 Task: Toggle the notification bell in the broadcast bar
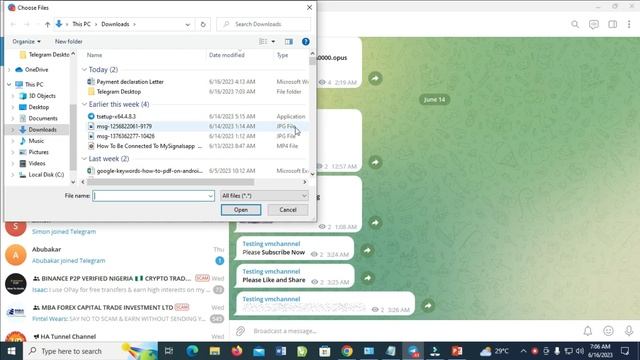click(588, 331)
